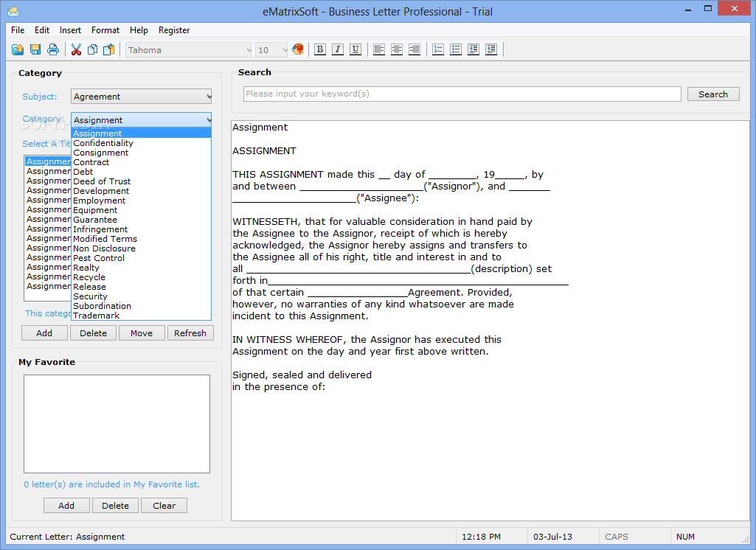Click the Cut scissors icon

click(76, 49)
